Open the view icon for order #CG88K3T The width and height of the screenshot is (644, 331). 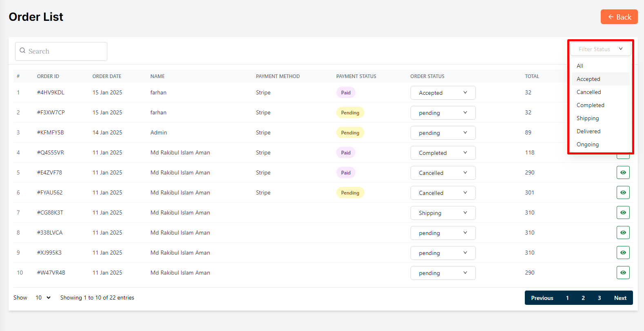(x=623, y=212)
